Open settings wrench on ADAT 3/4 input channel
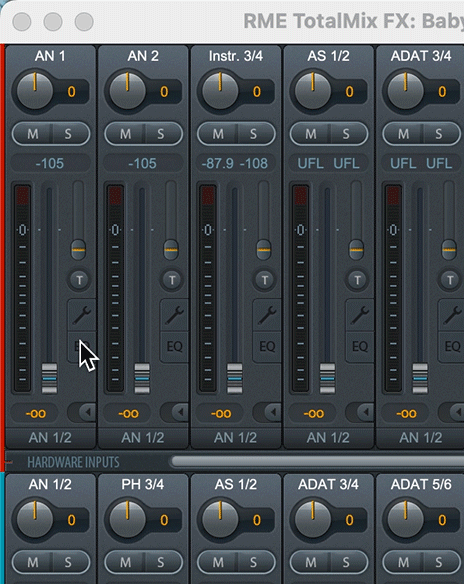Viewport: 464px width, 584px height. tap(451, 315)
